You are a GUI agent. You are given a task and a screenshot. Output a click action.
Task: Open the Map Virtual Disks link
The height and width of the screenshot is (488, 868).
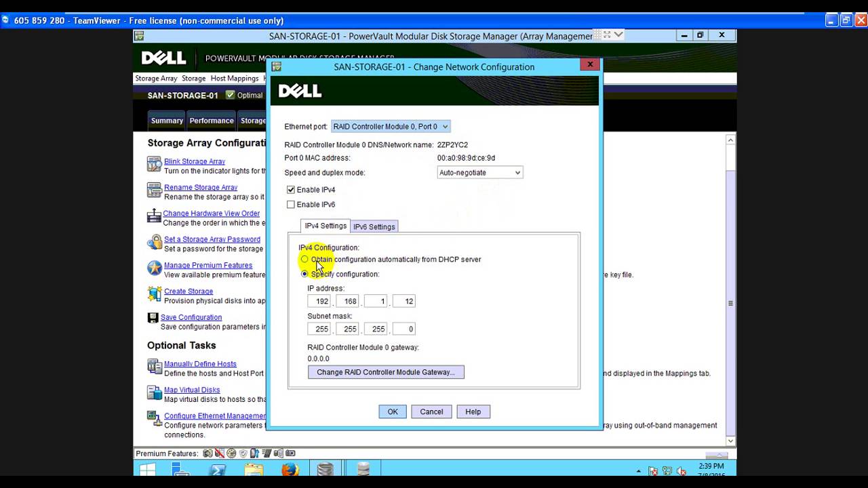click(x=192, y=390)
